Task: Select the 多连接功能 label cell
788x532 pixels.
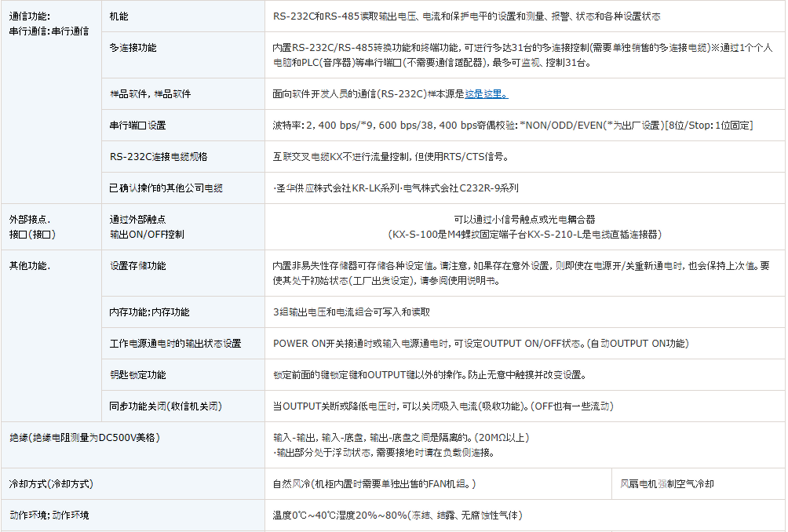Action: pos(133,48)
